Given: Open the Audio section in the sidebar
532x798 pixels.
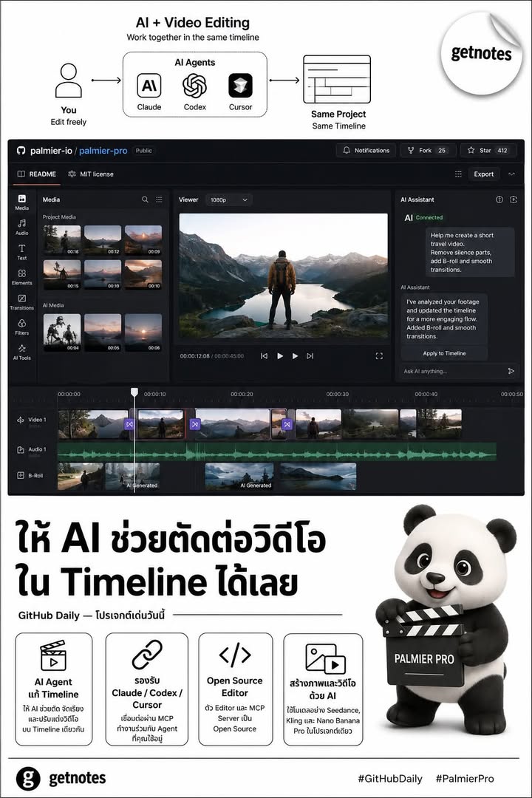Looking at the screenshot, I should click(x=22, y=227).
